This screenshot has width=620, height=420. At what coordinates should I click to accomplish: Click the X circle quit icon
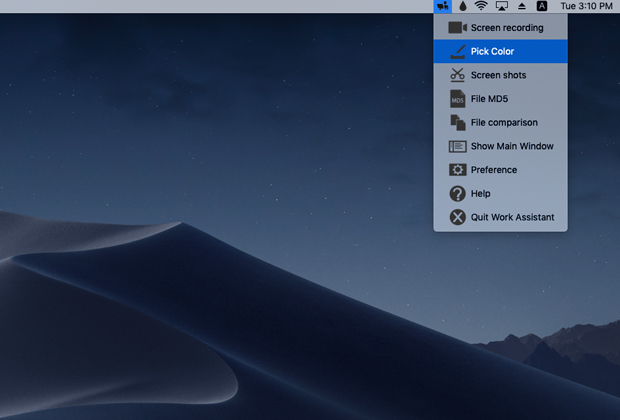click(x=457, y=217)
